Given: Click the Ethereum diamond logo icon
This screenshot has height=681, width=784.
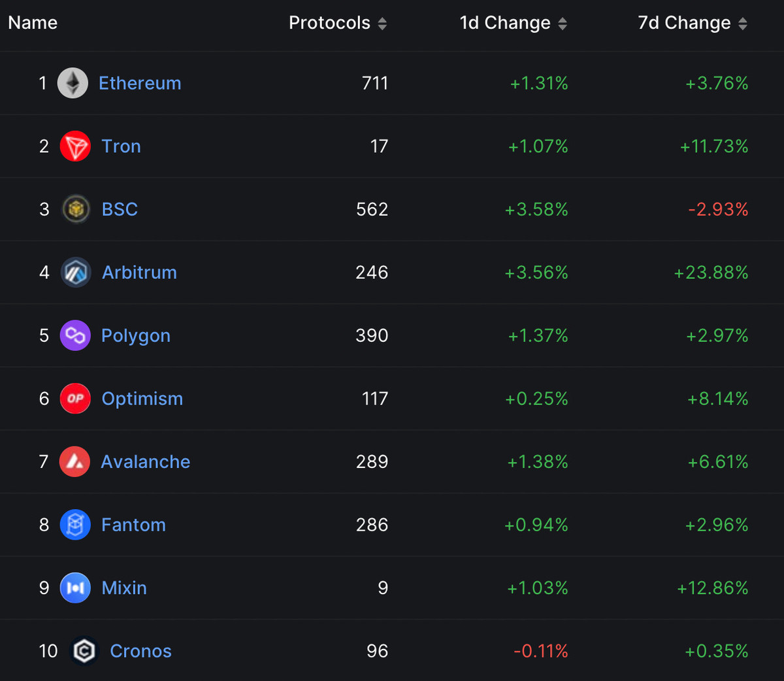Looking at the screenshot, I should pos(73,84).
